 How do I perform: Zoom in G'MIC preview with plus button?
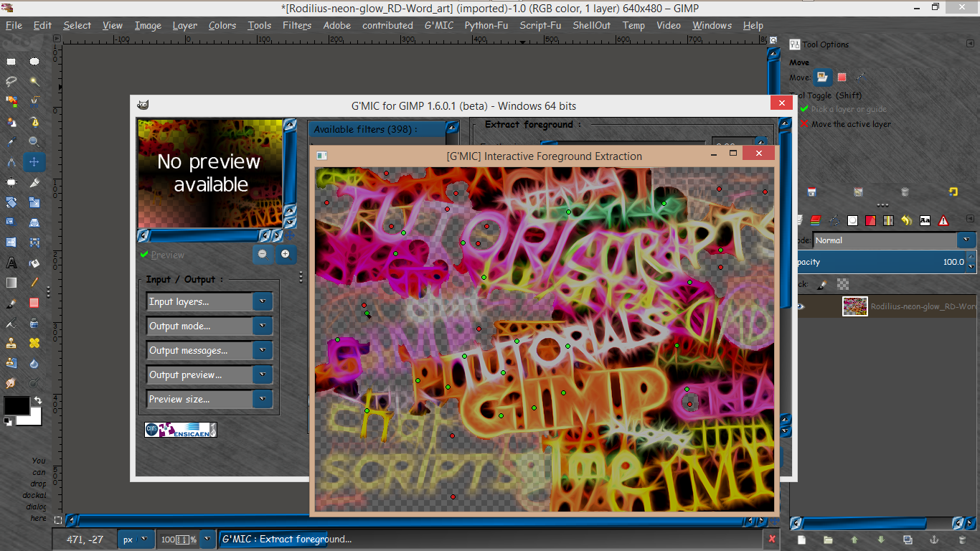tap(286, 254)
